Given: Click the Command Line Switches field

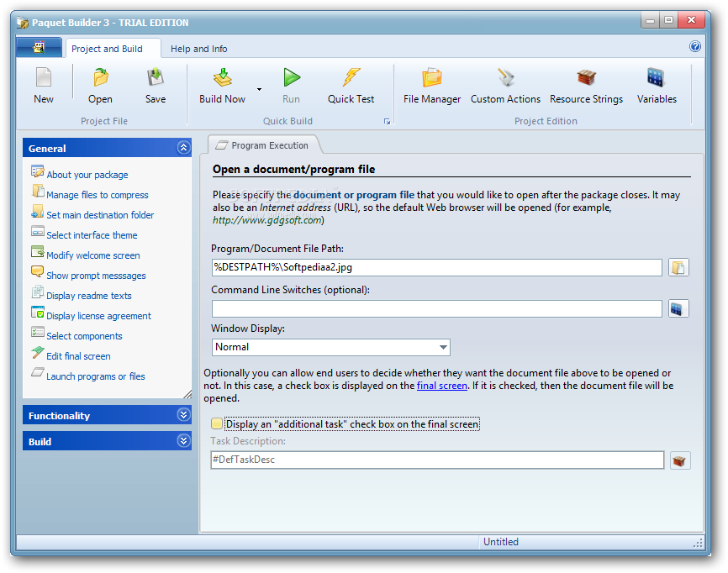Looking at the screenshot, I should pyautogui.click(x=436, y=308).
